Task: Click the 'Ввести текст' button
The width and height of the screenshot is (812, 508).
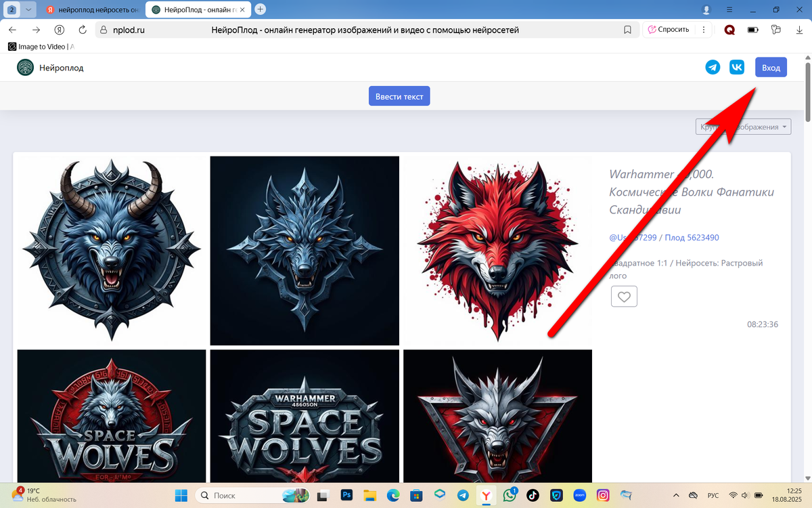Action: tap(399, 96)
